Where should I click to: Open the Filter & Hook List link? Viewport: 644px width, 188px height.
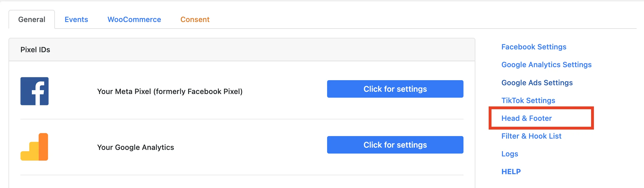pyautogui.click(x=531, y=136)
